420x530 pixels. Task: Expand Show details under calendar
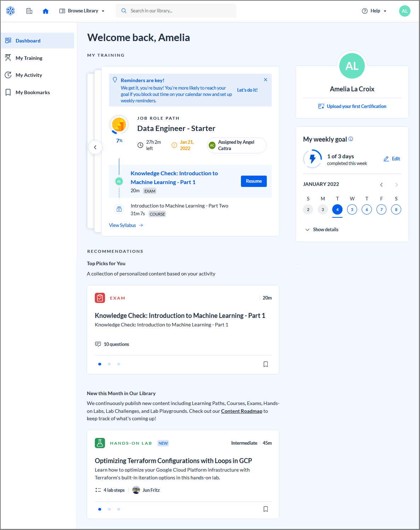pyautogui.click(x=322, y=229)
